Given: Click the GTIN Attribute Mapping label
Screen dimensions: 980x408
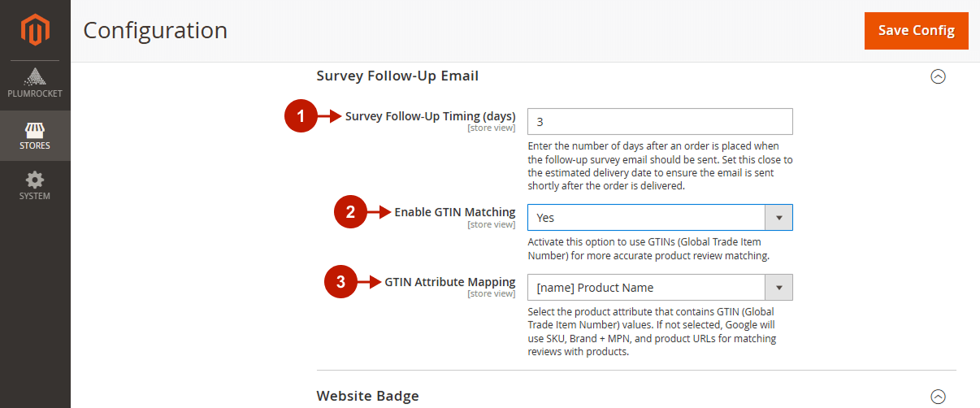Looking at the screenshot, I should 450,282.
